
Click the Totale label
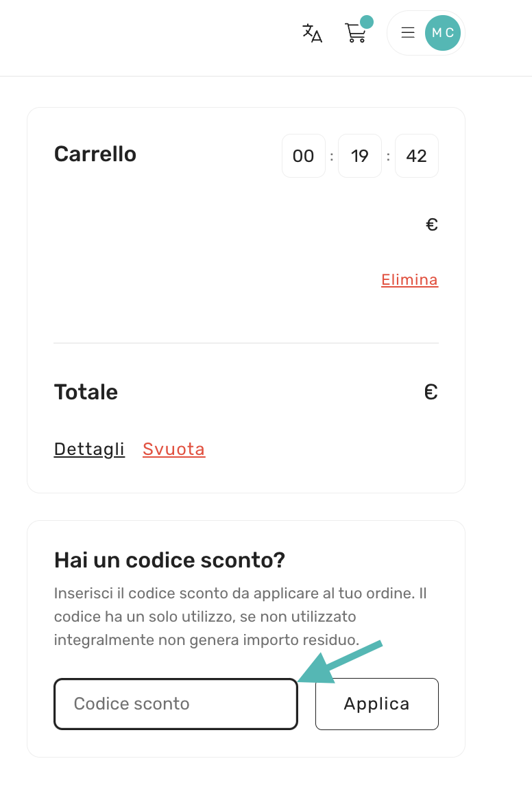pos(86,392)
